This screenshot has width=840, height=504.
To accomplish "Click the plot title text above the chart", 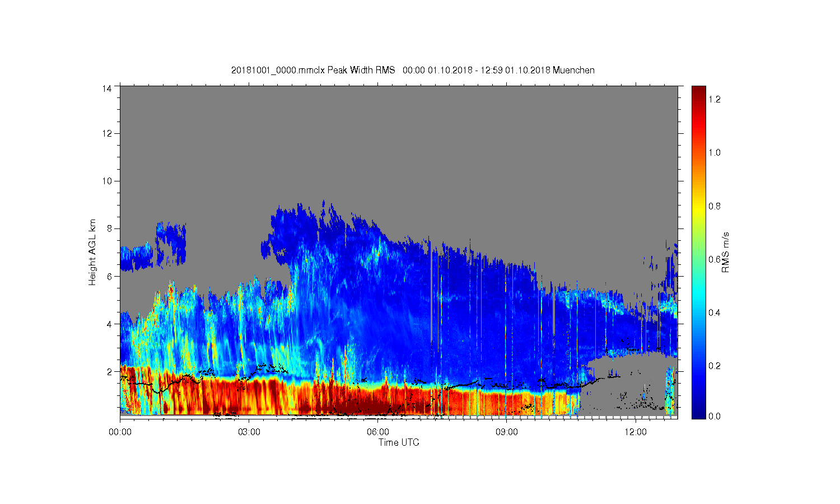I will [x=413, y=70].
